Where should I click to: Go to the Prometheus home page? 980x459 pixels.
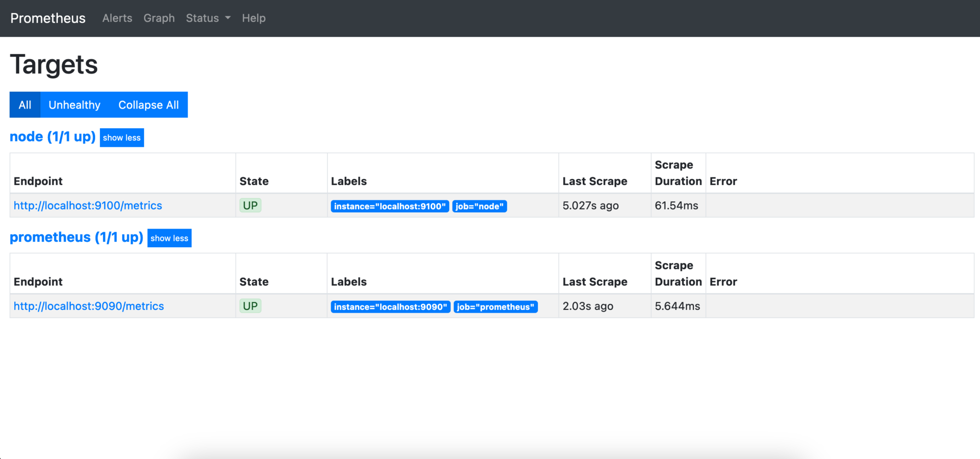click(47, 18)
